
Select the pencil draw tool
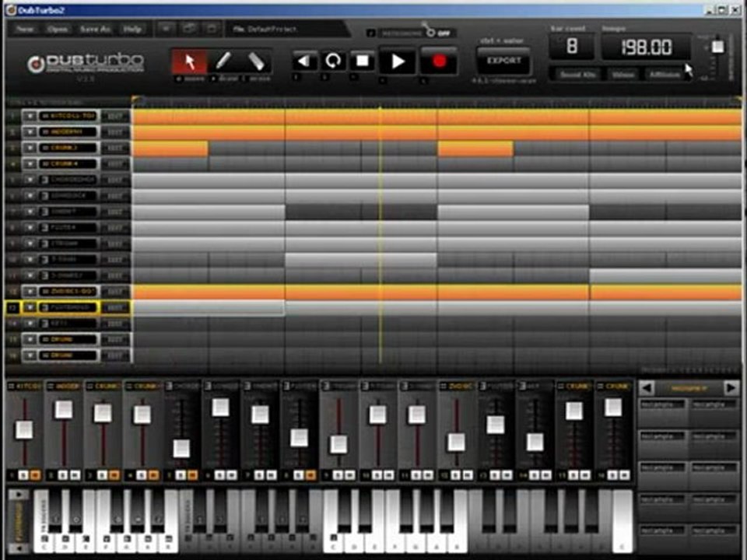223,61
